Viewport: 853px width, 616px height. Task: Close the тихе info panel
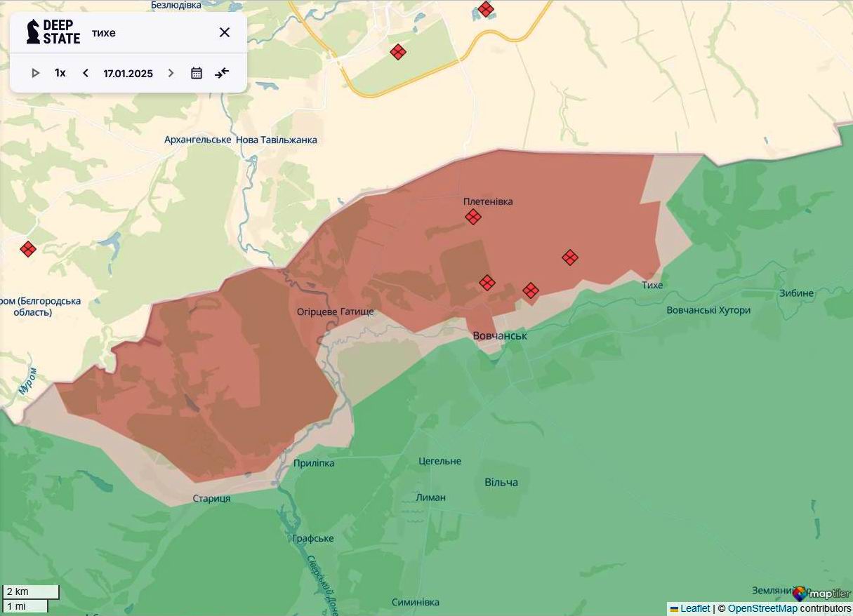[224, 32]
